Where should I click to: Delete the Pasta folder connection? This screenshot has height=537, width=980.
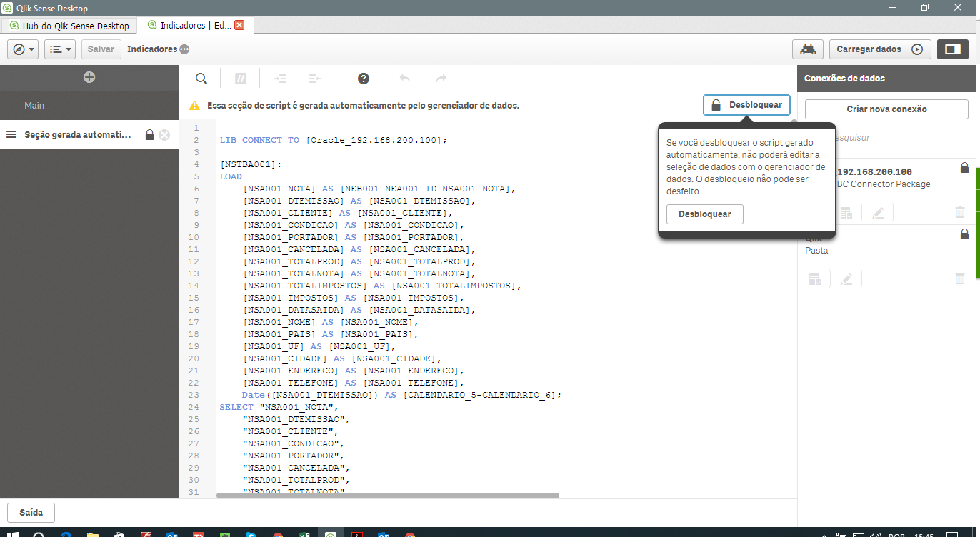(960, 279)
